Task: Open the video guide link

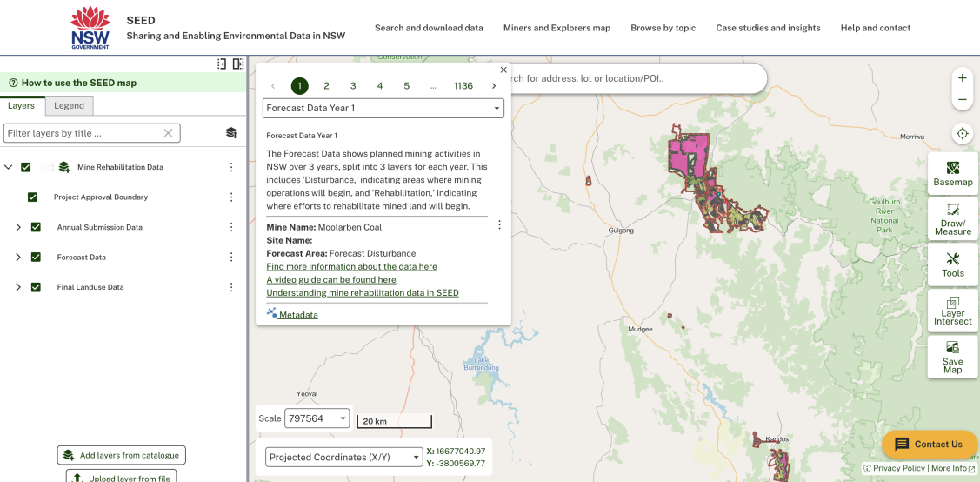Action: point(331,279)
